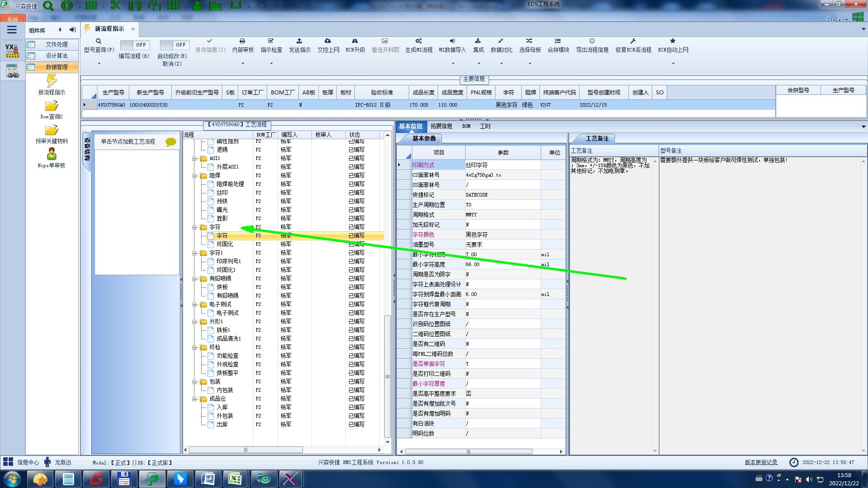This screenshot has width=868, height=488.
Task: Collapse the 阻焊 tree folder node
Action: (x=194, y=176)
